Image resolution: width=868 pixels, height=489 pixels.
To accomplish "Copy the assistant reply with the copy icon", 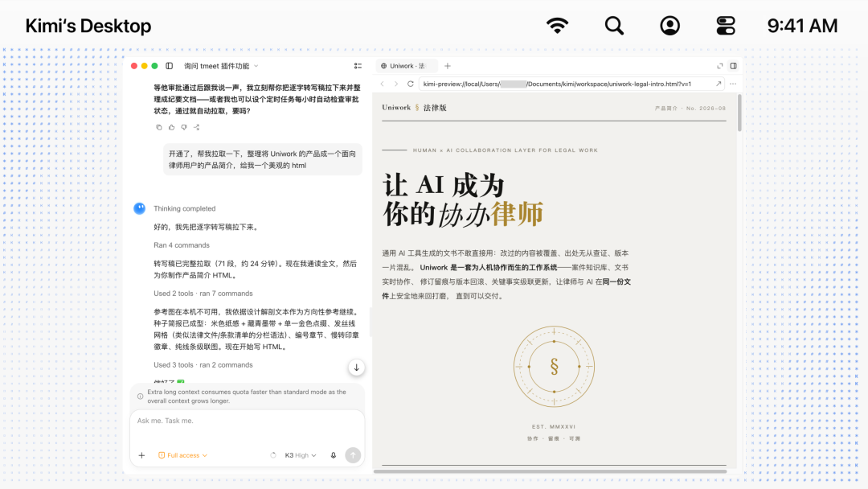I will tap(159, 127).
